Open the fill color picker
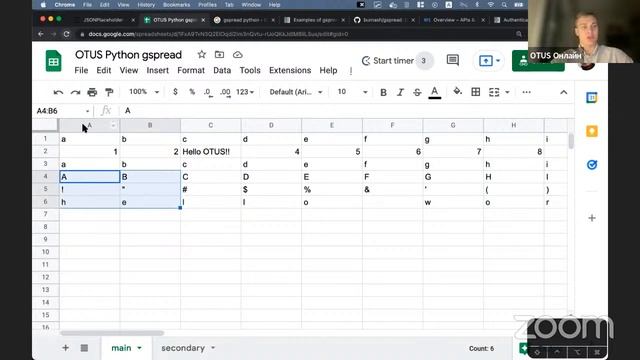This screenshot has width=640, height=360. 458,92
